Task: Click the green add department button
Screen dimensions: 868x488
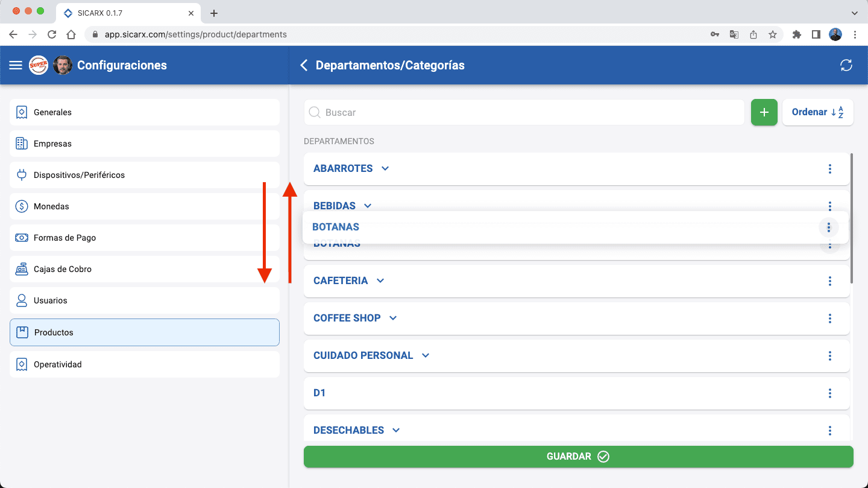Action: click(764, 112)
